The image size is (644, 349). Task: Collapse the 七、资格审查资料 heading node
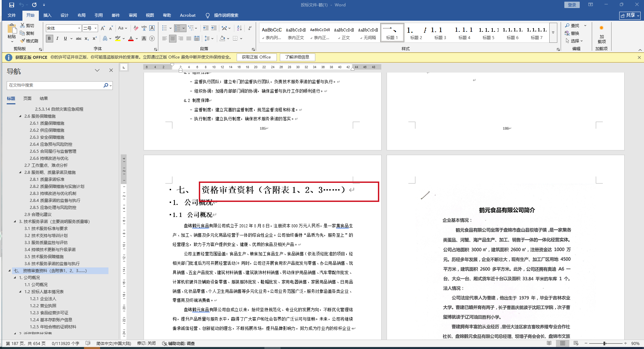[x=9, y=271]
